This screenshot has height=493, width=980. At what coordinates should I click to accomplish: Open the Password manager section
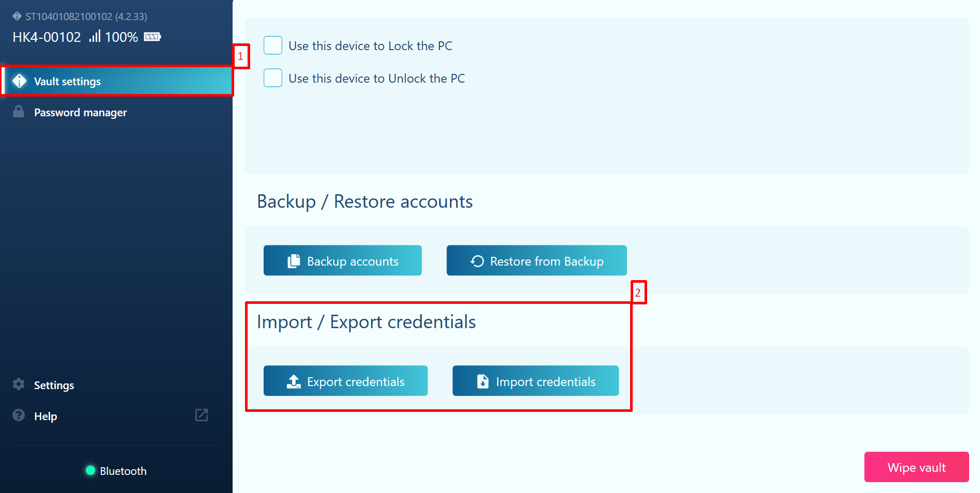tap(80, 113)
